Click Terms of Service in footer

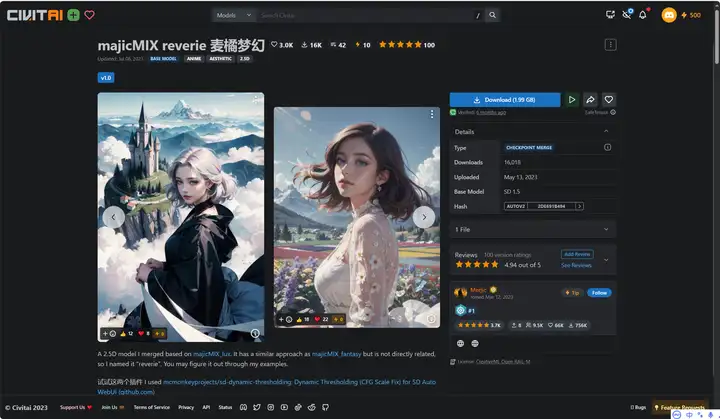tap(152, 408)
